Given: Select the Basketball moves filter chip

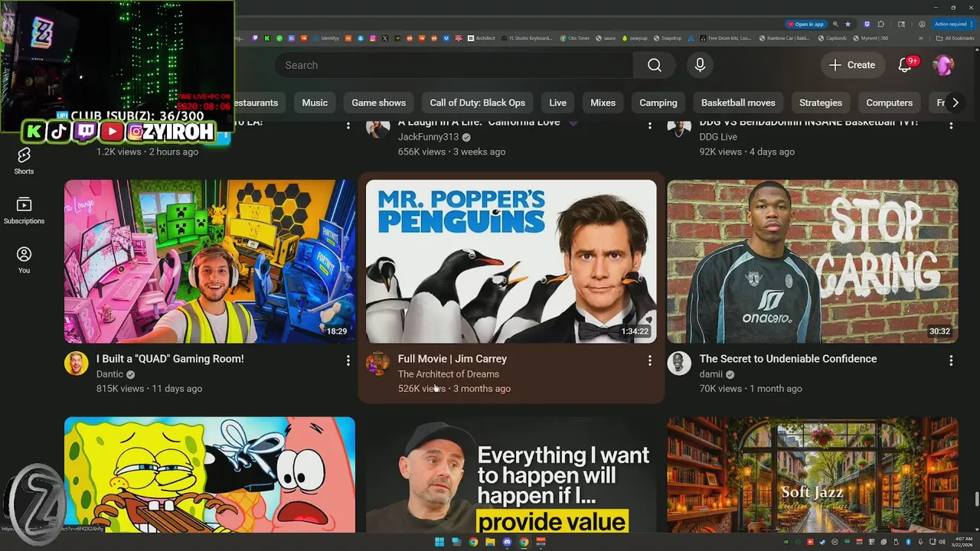Looking at the screenshot, I should 738,103.
